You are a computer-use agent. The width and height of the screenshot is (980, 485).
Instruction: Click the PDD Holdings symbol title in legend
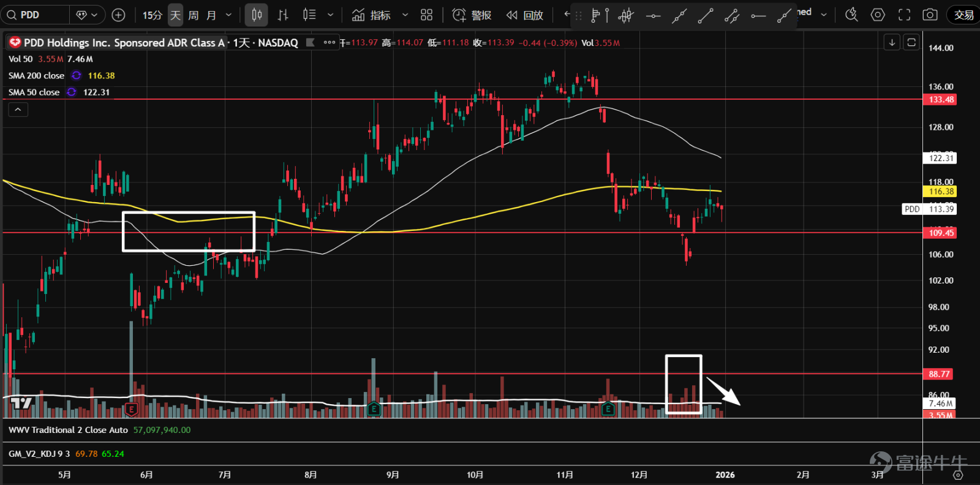tap(124, 43)
